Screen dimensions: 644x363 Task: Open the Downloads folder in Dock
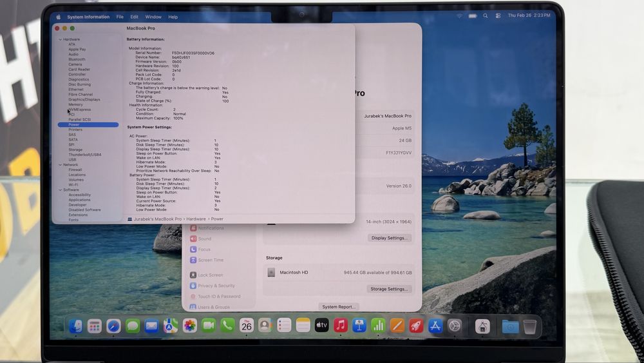point(510,327)
